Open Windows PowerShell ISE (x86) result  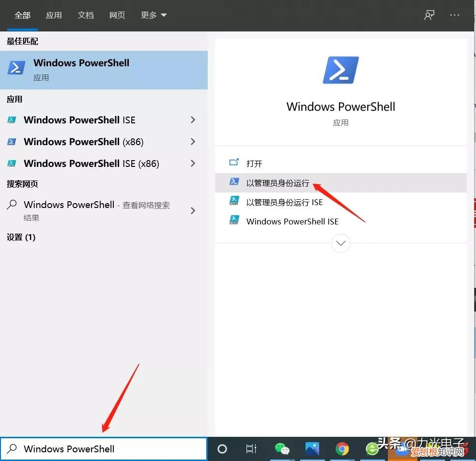tap(92, 164)
